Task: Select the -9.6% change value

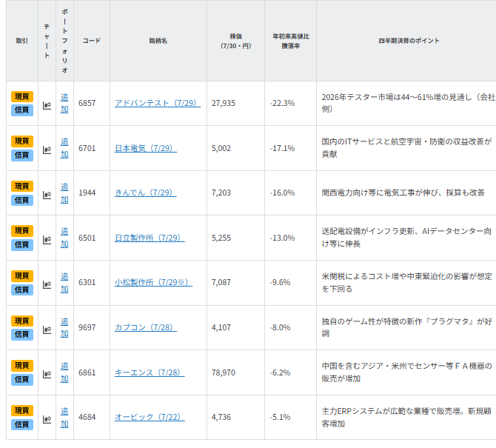Action: [281, 282]
